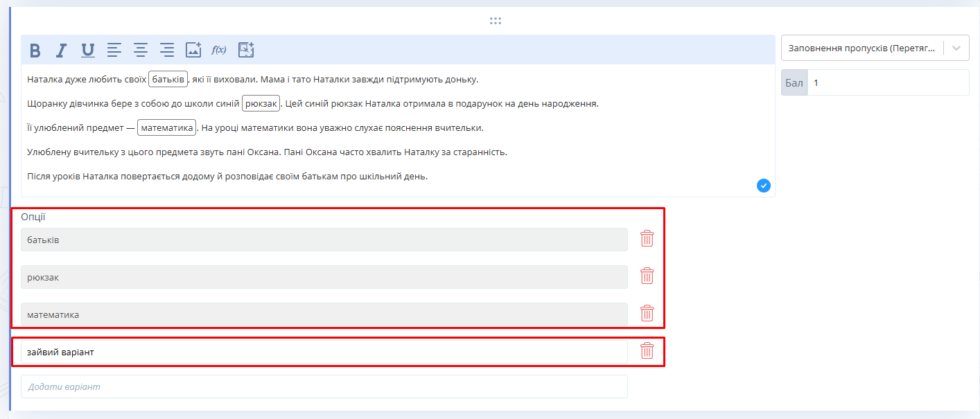Click the insert gap icon in toolbar
Viewport: 980px width, 419px height.
(246, 50)
